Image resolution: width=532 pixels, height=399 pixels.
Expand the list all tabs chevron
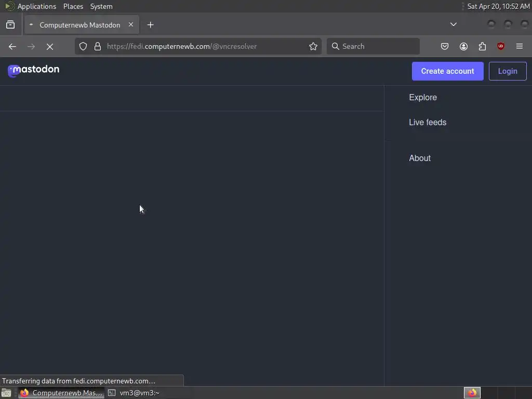pyautogui.click(x=453, y=24)
